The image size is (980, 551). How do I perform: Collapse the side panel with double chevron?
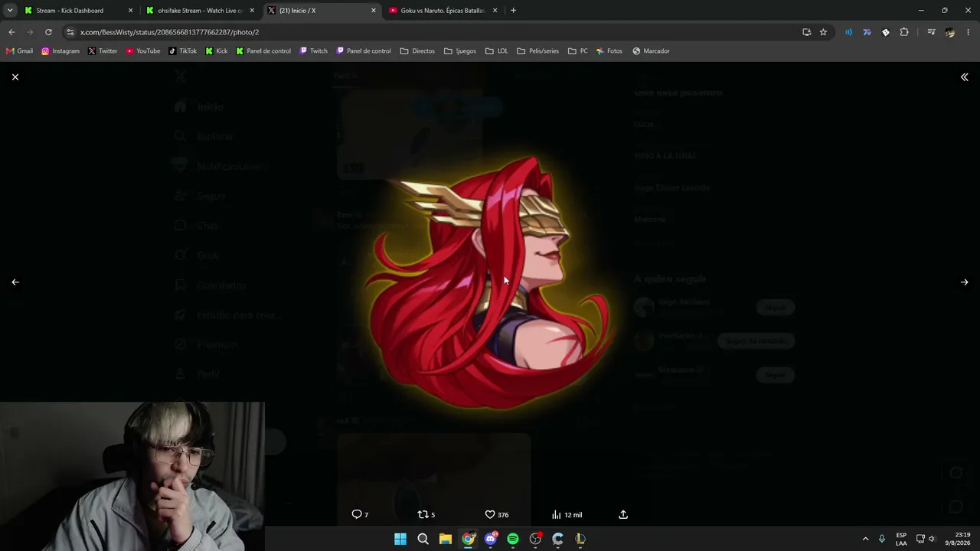(965, 77)
